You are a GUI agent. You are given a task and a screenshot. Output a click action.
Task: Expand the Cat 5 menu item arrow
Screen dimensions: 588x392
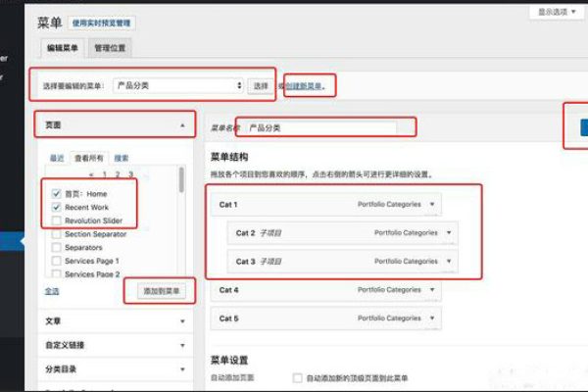432,318
